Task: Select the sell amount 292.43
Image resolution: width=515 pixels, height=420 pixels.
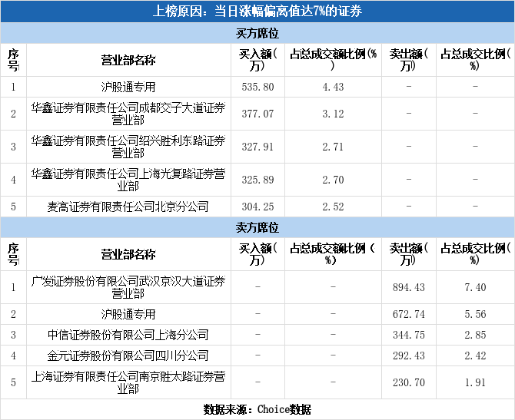Action: coord(409,356)
